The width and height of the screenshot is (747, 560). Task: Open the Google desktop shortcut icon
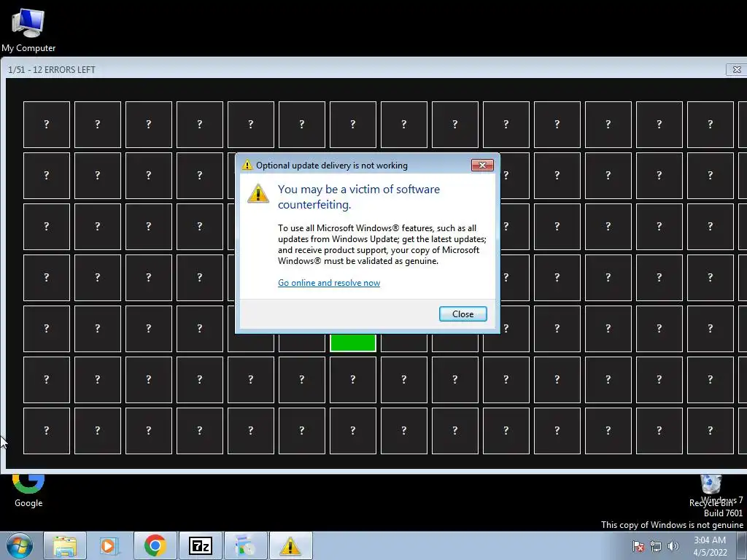click(x=28, y=491)
